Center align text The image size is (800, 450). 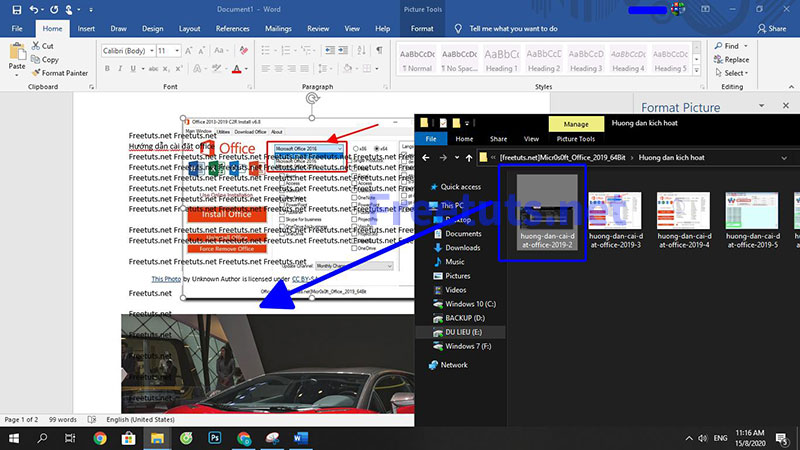click(279, 68)
